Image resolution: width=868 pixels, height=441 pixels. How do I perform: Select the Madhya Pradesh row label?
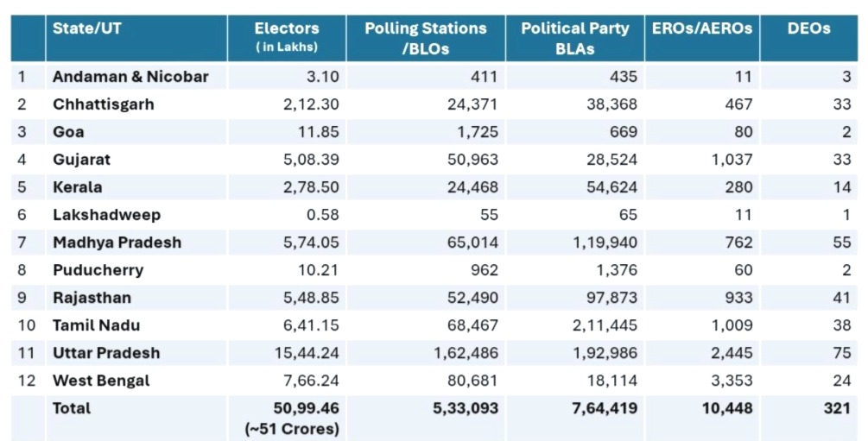[117, 243]
